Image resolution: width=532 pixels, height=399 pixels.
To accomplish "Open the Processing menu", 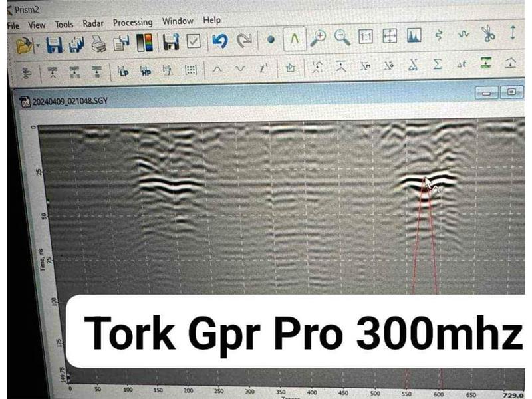I will tap(132, 23).
